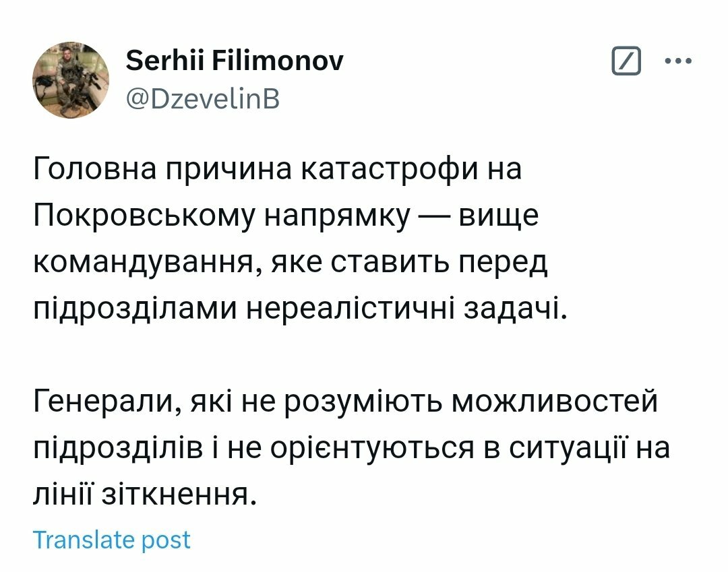Click the word задачі ending first paragraph
This screenshot has width=728, height=572.
pos(516,309)
